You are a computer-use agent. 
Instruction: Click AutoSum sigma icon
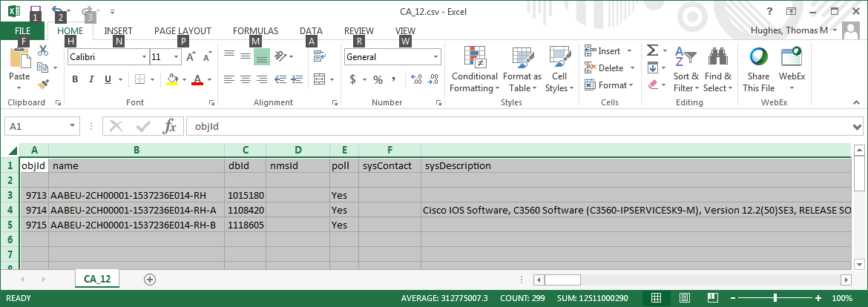click(653, 51)
